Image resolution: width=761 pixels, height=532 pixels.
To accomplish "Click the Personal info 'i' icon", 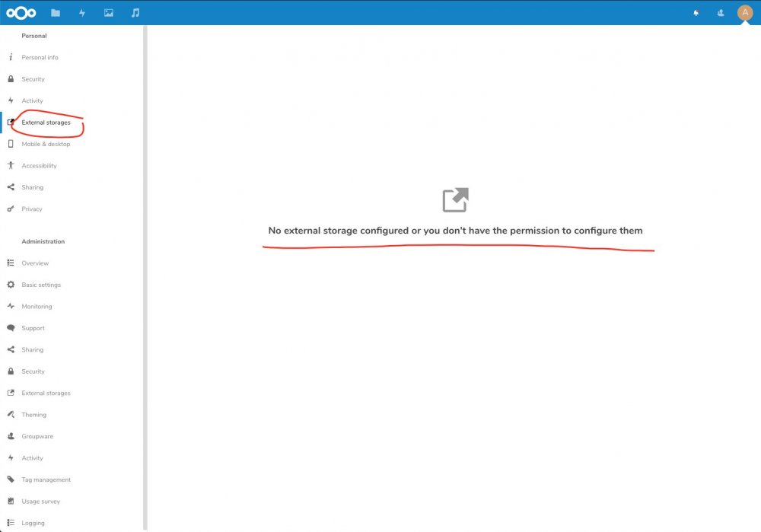I will tap(11, 57).
